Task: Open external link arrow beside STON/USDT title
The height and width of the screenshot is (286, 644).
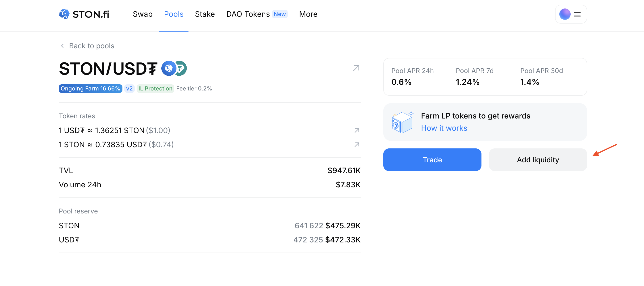Action: [x=356, y=68]
